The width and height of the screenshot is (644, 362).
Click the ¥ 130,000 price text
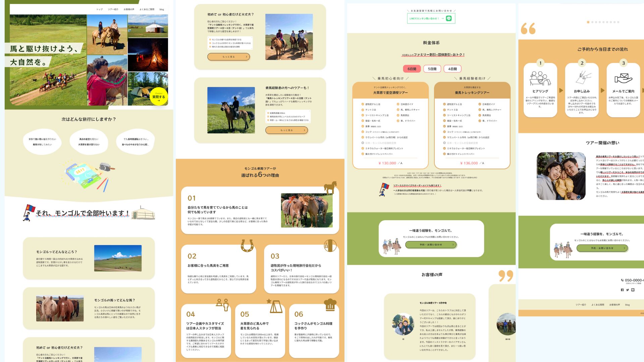coord(387,163)
